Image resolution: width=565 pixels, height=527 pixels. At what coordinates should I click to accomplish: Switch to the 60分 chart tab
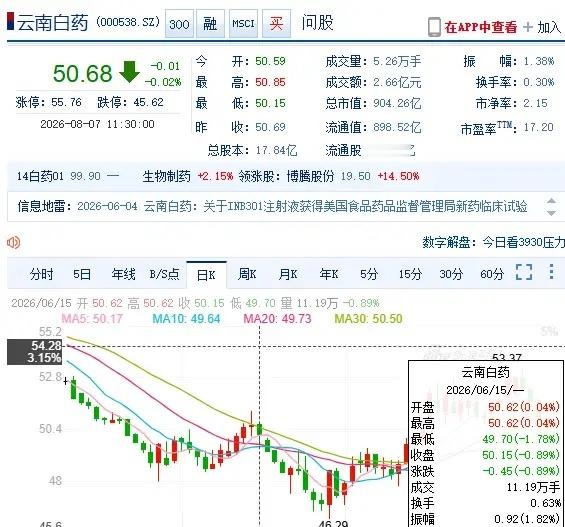492,274
